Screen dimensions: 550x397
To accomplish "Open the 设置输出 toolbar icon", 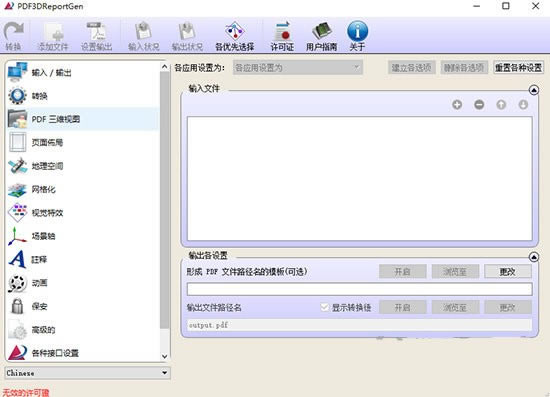I will click(x=96, y=35).
